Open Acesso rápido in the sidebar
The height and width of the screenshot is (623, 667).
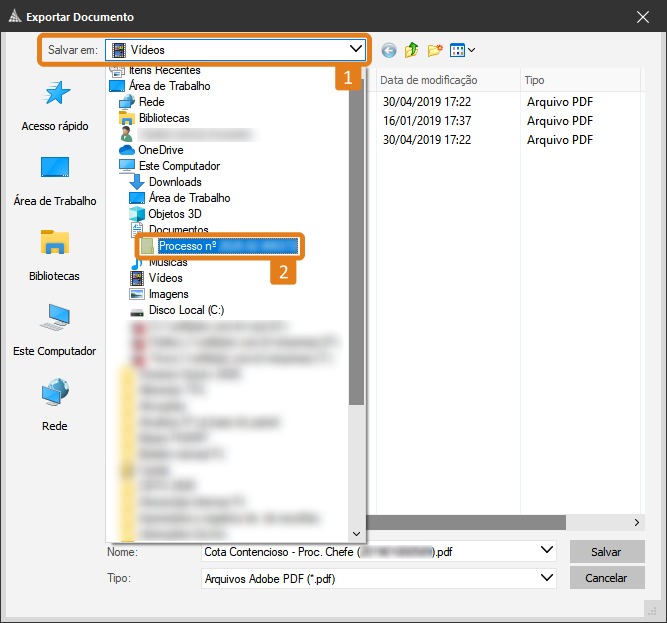point(55,106)
